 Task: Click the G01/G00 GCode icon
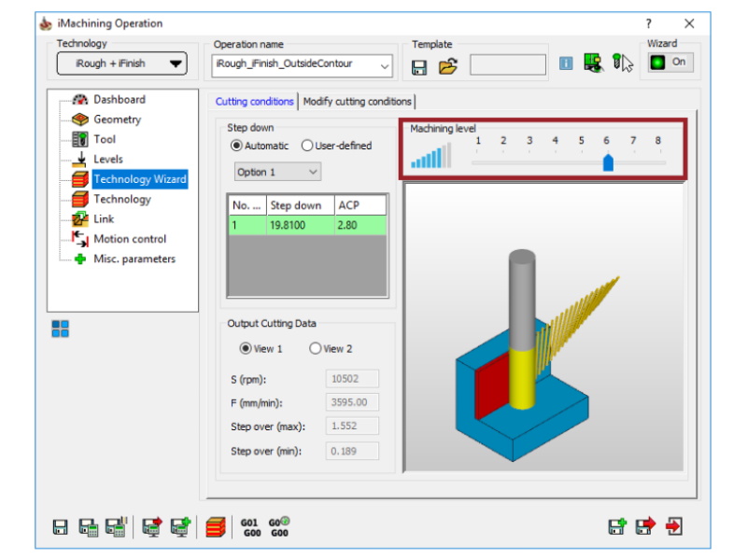[249, 527]
